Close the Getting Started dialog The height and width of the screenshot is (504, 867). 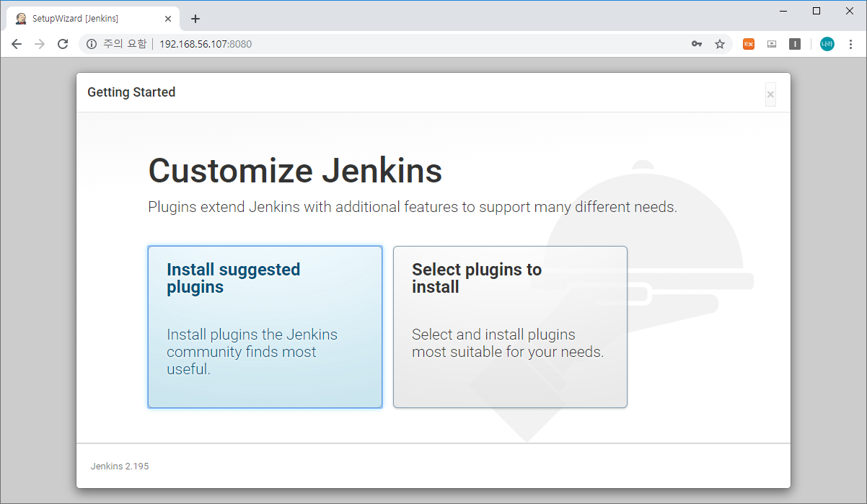[770, 94]
